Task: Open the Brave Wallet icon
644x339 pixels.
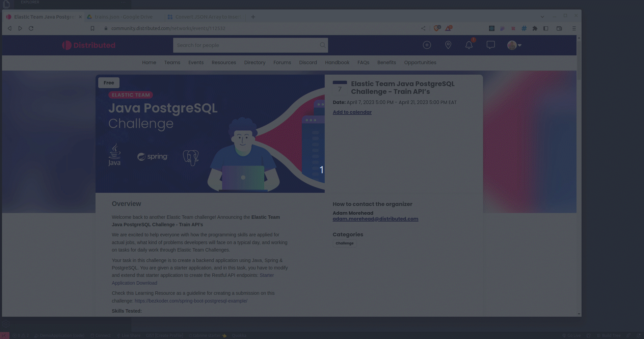Action: (x=559, y=28)
